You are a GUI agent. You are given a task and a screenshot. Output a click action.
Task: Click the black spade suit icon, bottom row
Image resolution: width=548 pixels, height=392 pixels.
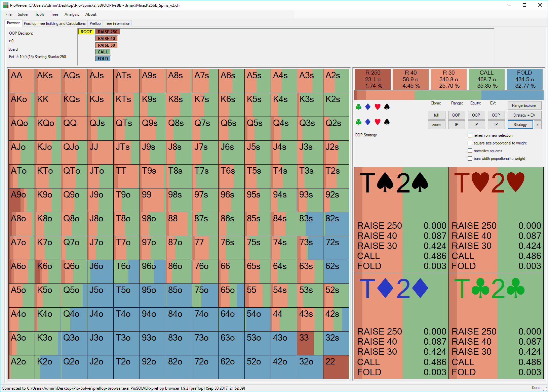[387, 122]
